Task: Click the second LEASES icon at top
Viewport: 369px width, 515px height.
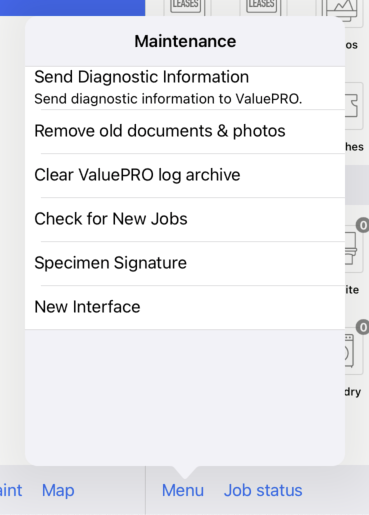Action: coord(261,7)
